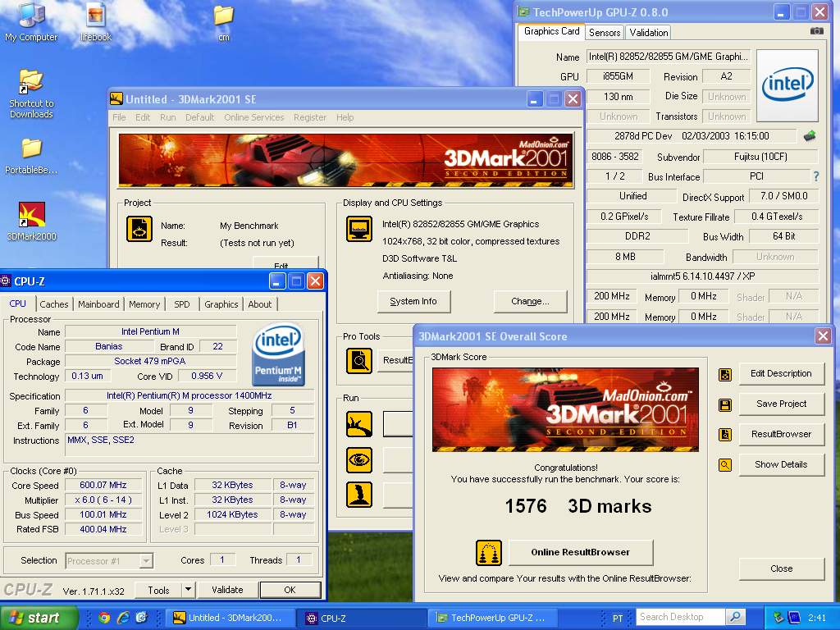Screen dimensions: 840x630
Task: Click the Validate button in CPU-Z
Action: coord(228,590)
